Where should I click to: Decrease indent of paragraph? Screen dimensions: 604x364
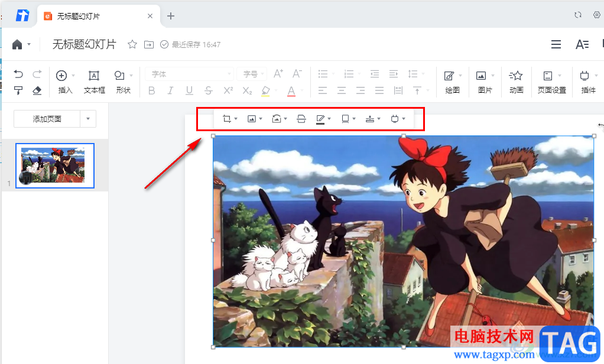point(375,74)
